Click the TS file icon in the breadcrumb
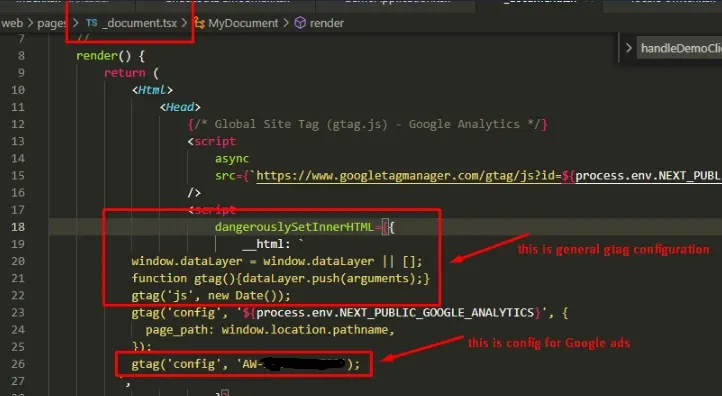This screenshot has height=396, width=722. pyautogui.click(x=92, y=23)
